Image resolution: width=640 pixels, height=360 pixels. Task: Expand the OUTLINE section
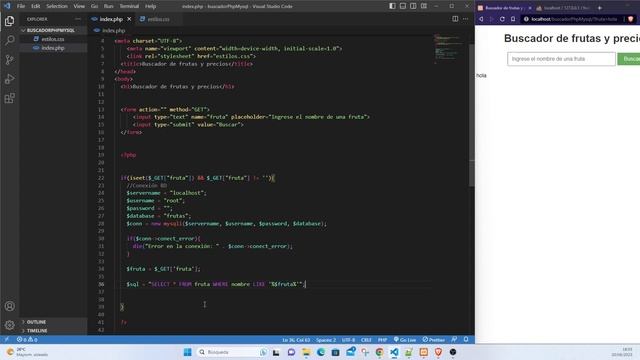point(36,322)
